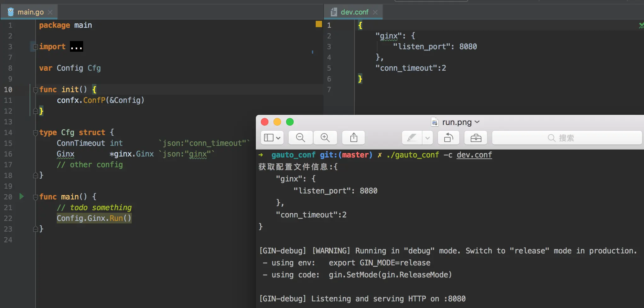Viewport: 644px width, 308px height.
Task: Open the run.png title dropdown chevron
Action: click(x=477, y=122)
